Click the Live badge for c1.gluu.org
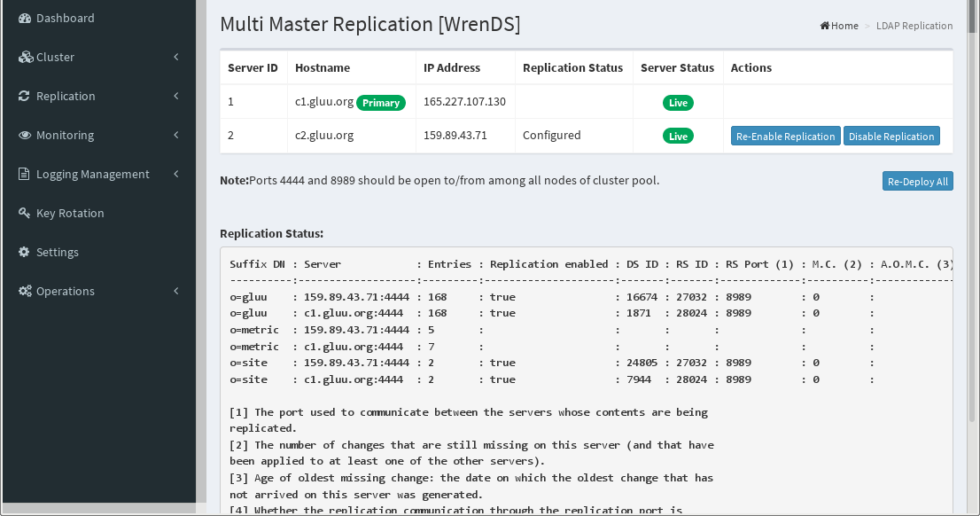This screenshot has height=516, width=980. pyautogui.click(x=678, y=103)
